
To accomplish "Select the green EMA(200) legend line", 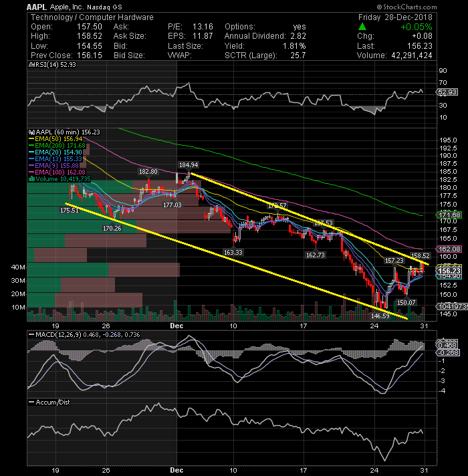I will click(x=31, y=146).
